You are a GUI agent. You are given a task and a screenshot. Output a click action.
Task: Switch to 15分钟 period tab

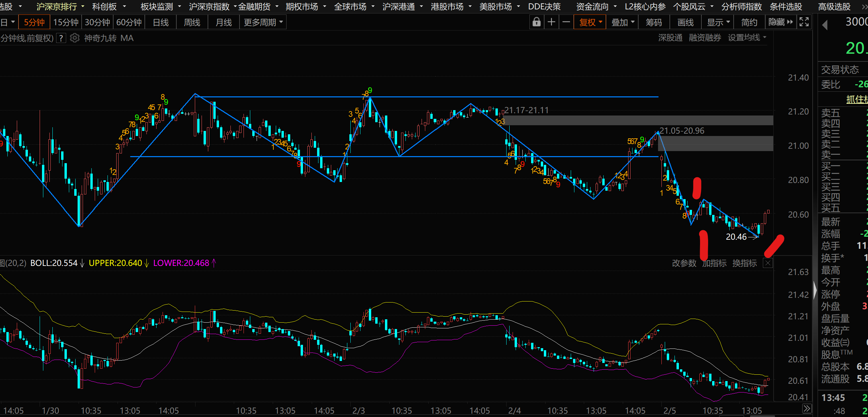pos(66,22)
